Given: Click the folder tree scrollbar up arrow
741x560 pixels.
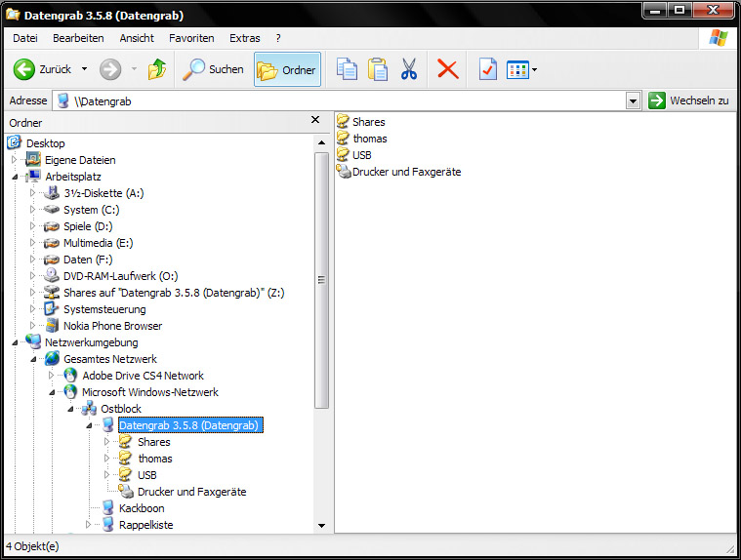Looking at the screenshot, I should 322,142.
